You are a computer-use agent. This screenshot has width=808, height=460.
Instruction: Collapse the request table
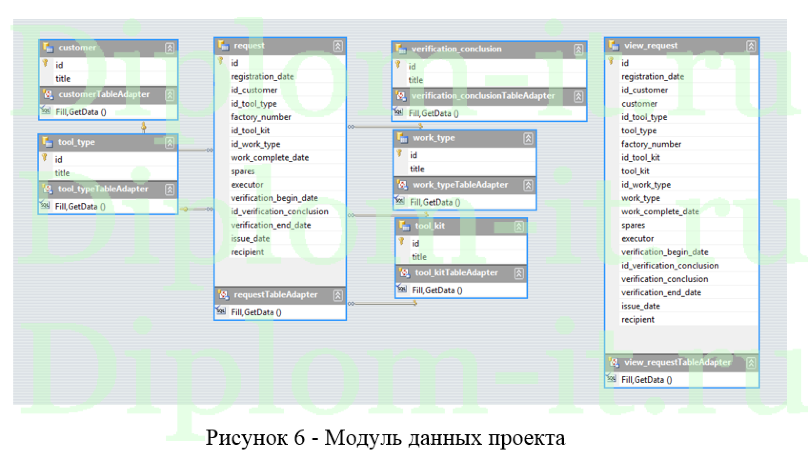pyautogui.click(x=338, y=46)
